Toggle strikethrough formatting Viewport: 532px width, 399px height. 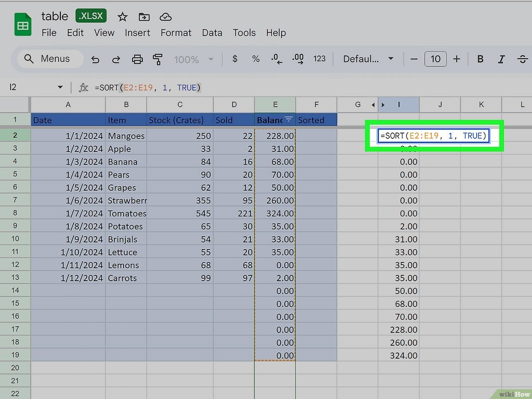523,59
